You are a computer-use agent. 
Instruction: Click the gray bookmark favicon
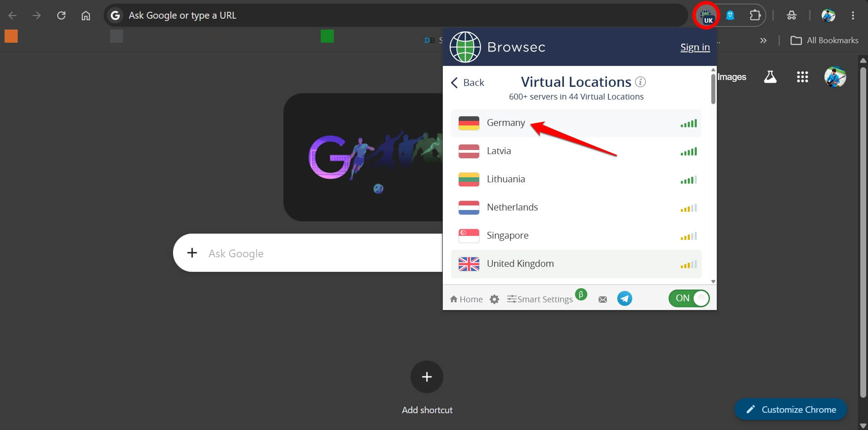(x=116, y=36)
